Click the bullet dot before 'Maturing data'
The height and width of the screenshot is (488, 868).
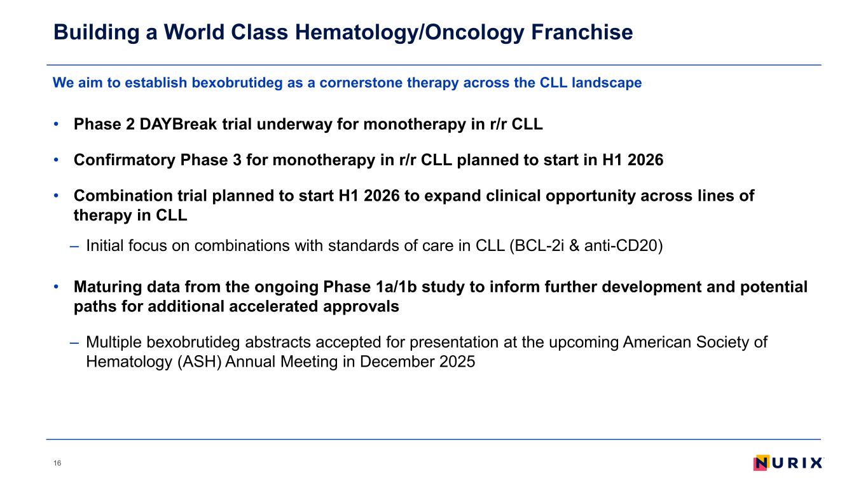coord(57,287)
